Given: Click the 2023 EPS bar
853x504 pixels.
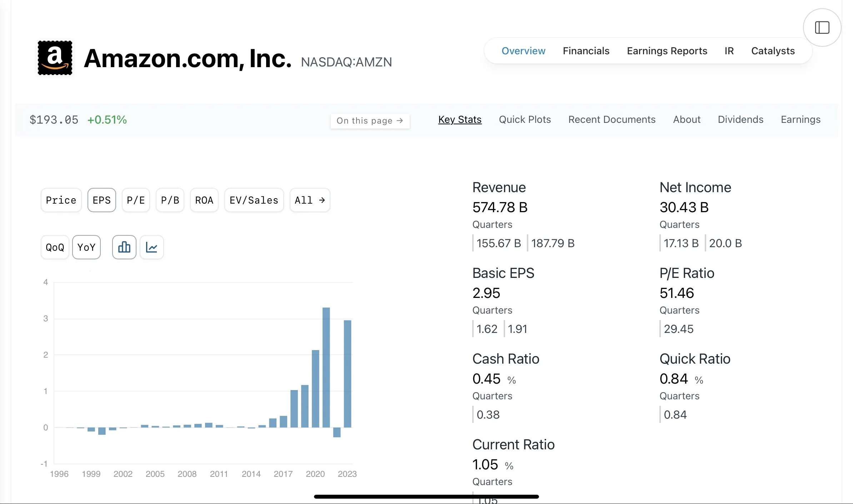Looking at the screenshot, I should (x=348, y=374).
